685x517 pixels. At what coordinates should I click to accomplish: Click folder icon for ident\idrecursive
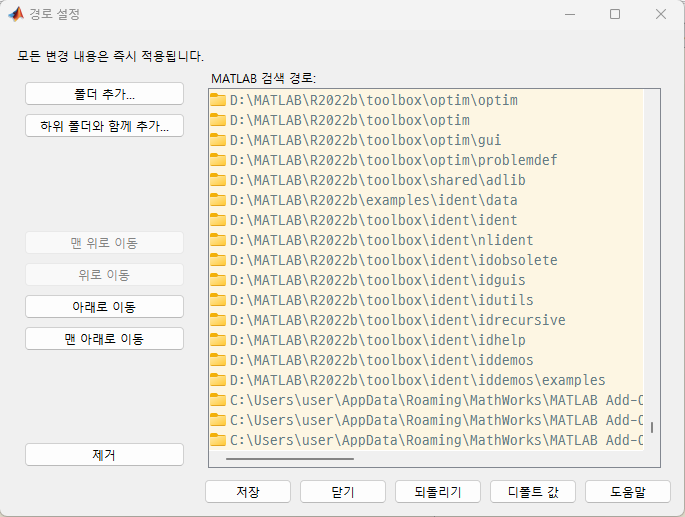point(218,320)
